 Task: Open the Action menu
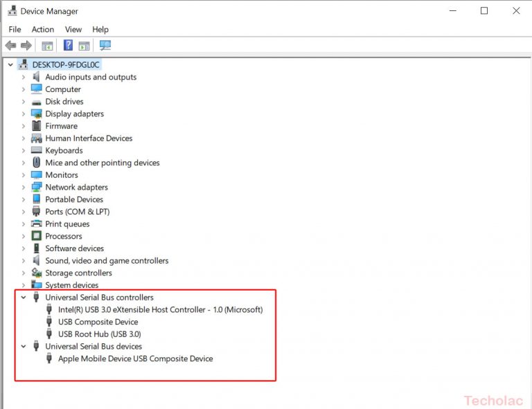tap(43, 30)
